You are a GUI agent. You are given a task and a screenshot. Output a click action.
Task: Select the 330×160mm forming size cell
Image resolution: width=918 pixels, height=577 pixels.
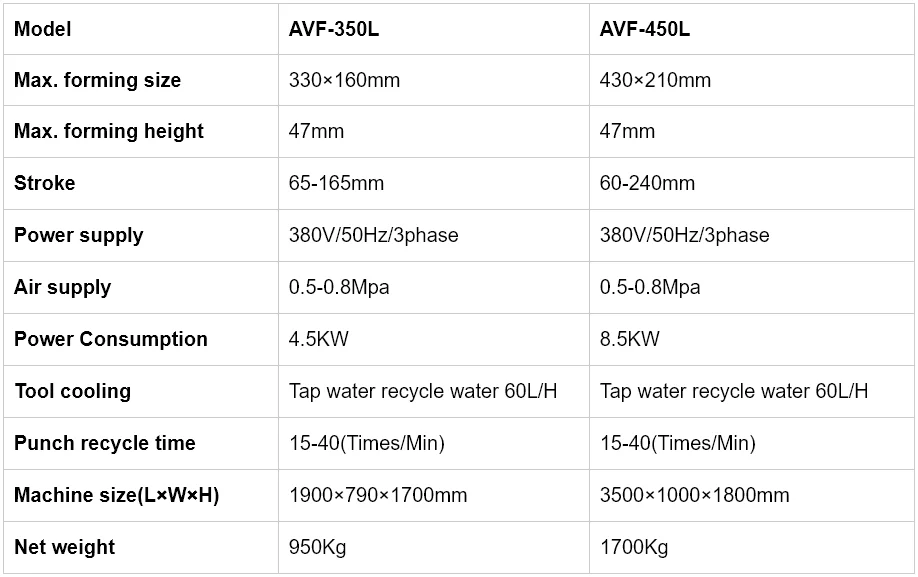[344, 80]
